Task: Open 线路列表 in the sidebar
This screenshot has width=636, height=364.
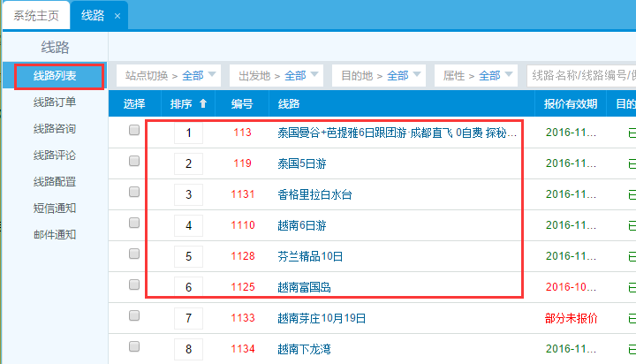Action: 55,76
